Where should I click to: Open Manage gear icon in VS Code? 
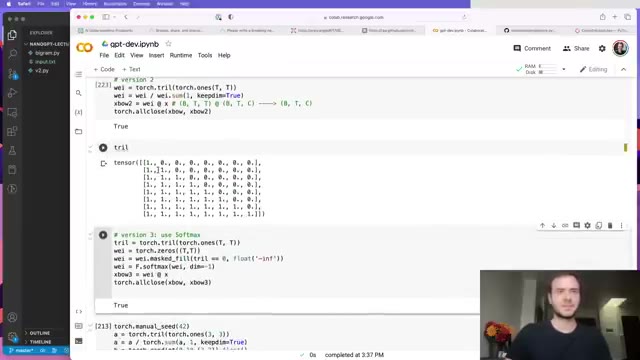click(x=12, y=336)
